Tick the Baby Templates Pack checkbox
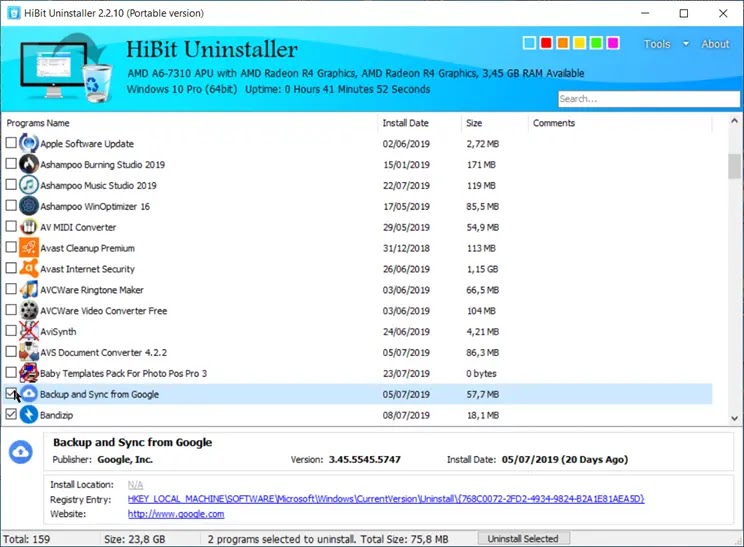This screenshot has height=547, width=744. click(x=11, y=372)
